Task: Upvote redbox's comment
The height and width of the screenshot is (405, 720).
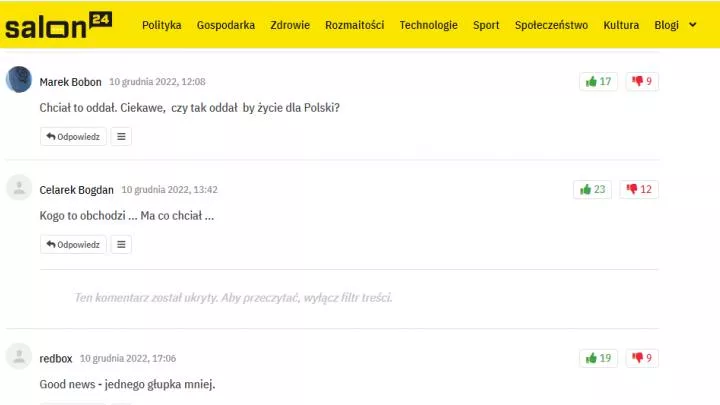Action: (x=598, y=358)
